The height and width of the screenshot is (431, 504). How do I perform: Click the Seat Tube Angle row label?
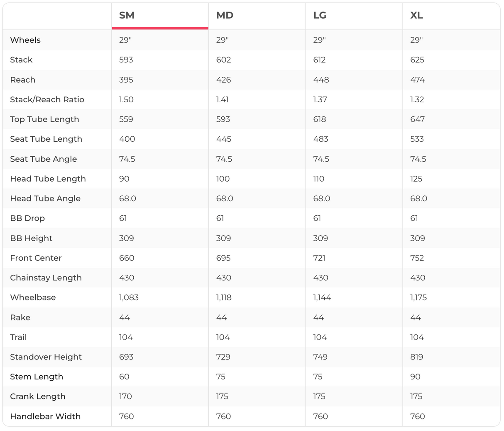point(43,159)
